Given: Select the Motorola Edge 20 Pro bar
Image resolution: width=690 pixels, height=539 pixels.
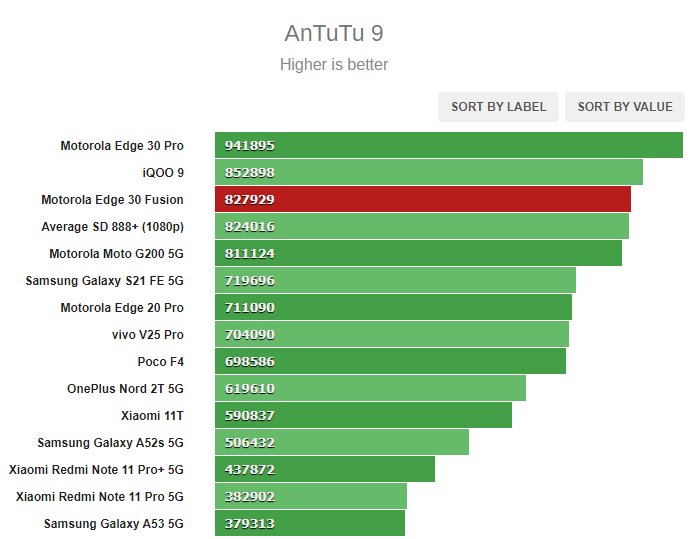Looking at the screenshot, I should click(393, 307).
